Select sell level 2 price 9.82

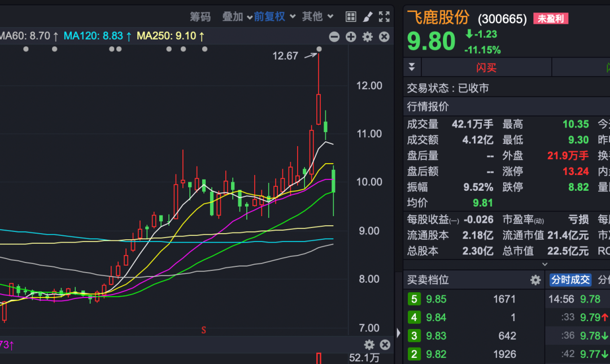click(436, 354)
